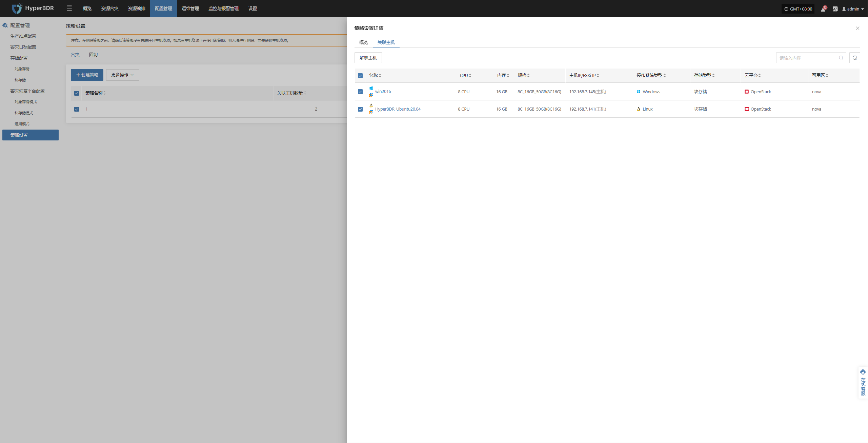Select the 容灾 tab
868x443 pixels.
[75, 55]
